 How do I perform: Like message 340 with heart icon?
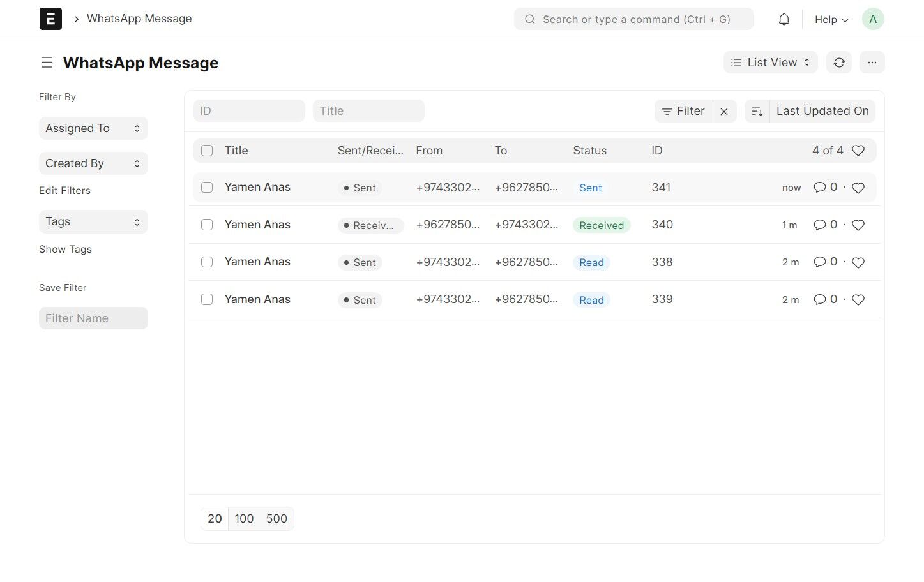(x=858, y=225)
